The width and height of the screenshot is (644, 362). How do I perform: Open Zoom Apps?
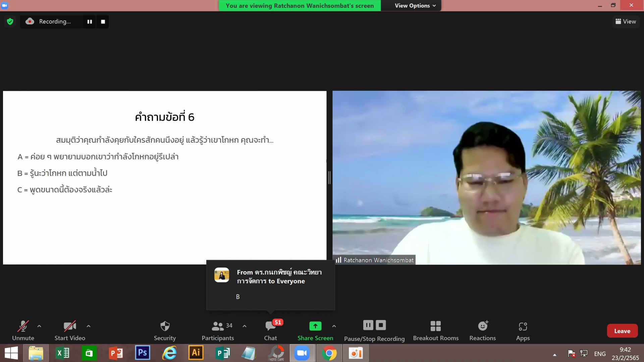[523, 330]
